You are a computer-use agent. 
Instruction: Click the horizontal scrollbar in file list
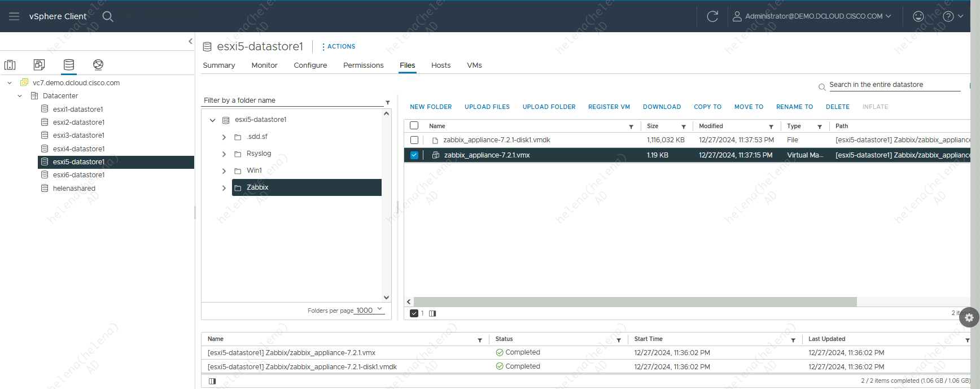635,302
